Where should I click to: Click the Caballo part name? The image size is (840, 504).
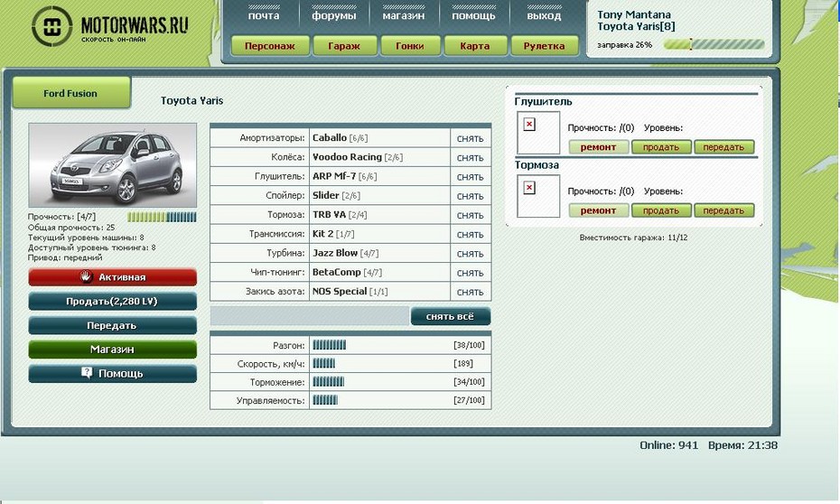330,137
